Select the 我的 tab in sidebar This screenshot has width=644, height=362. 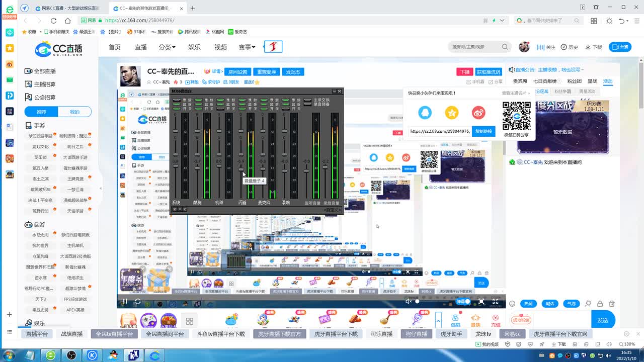(x=74, y=112)
